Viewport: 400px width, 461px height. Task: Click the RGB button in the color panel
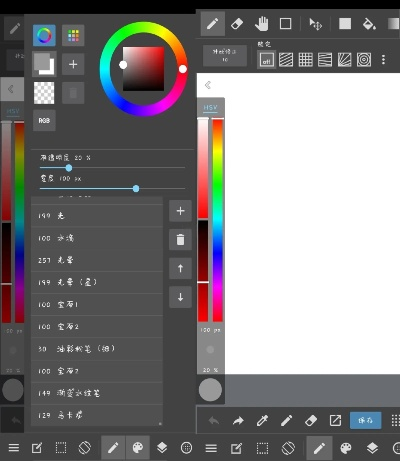(44, 121)
